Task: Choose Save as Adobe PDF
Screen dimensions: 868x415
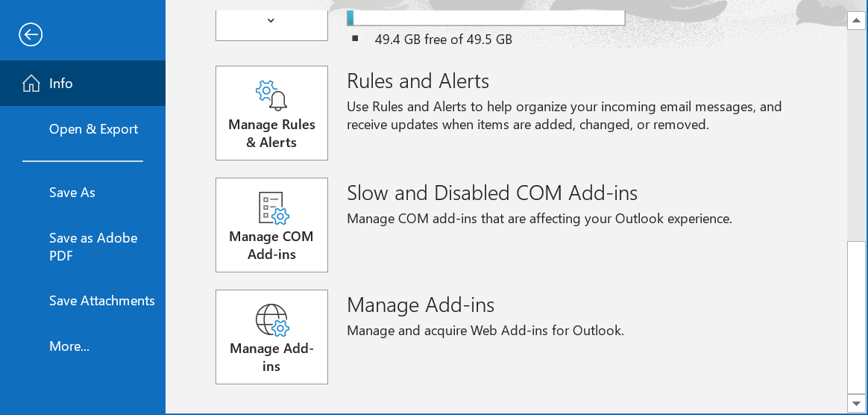Action: click(93, 247)
